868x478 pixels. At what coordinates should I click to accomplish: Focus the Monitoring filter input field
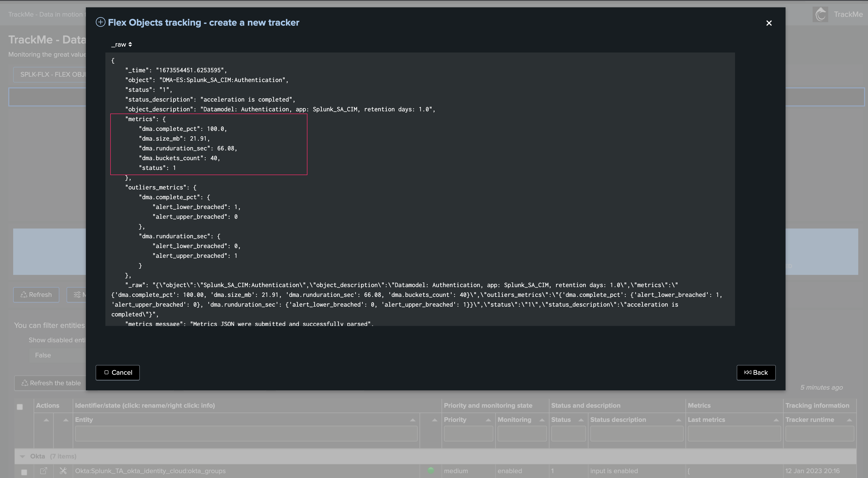(522, 434)
